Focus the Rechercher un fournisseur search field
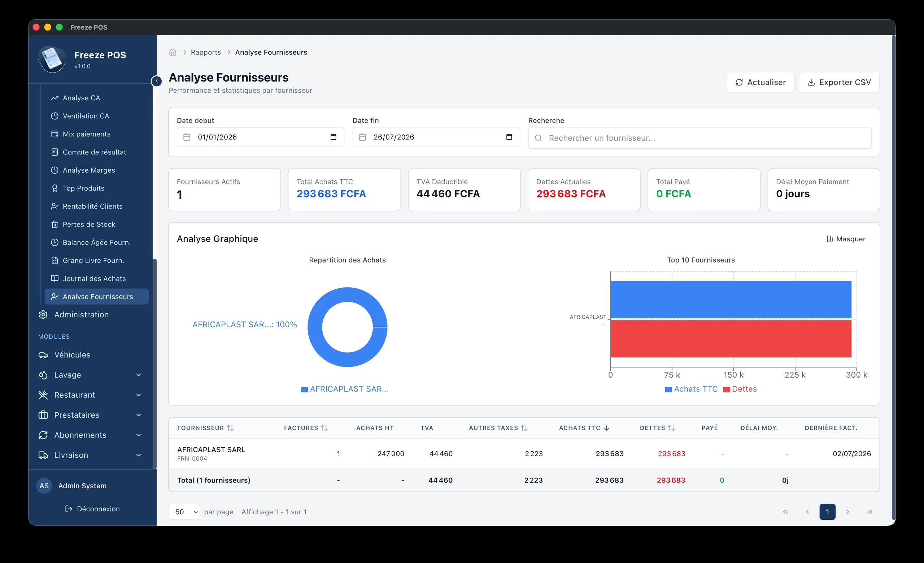The height and width of the screenshot is (563, 924). [x=700, y=138]
